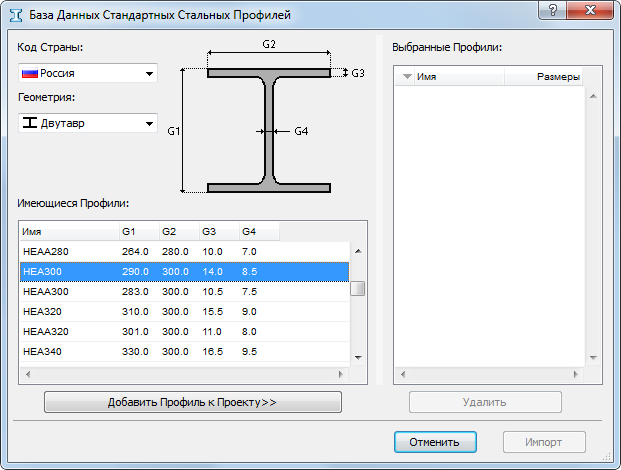Image resolution: width=621 pixels, height=470 pixels.
Task: Click the Отменить button
Action: pos(435,442)
